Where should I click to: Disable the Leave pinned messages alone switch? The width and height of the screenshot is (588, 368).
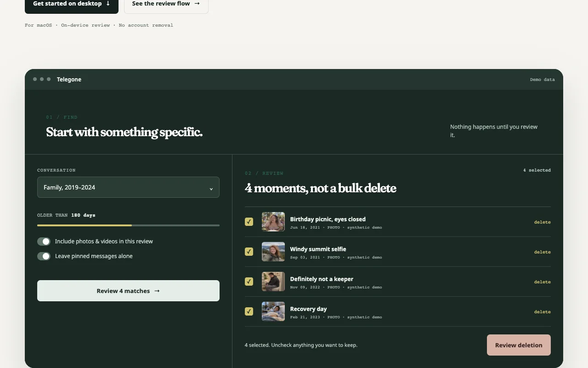point(44,256)
